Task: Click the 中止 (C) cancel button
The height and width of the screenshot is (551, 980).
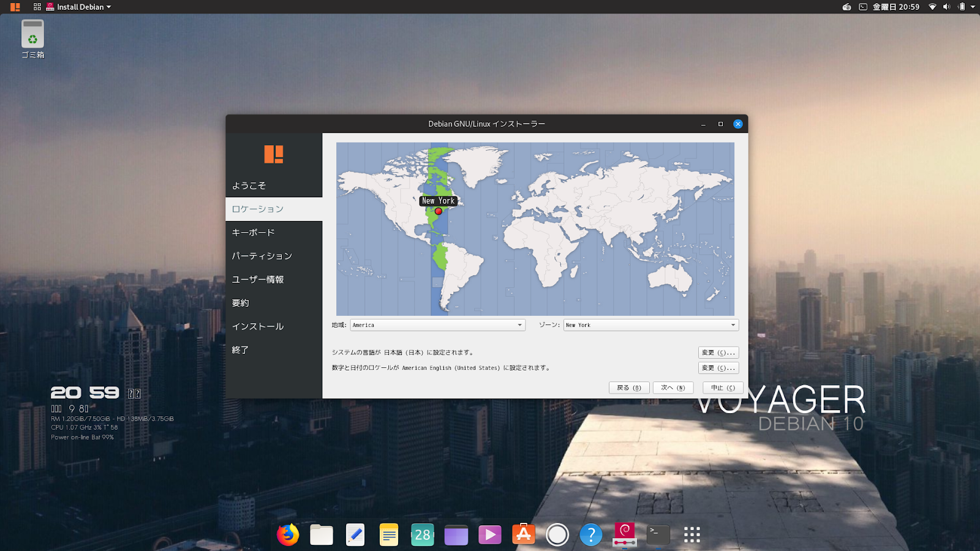Action: (x=723, y=388)
